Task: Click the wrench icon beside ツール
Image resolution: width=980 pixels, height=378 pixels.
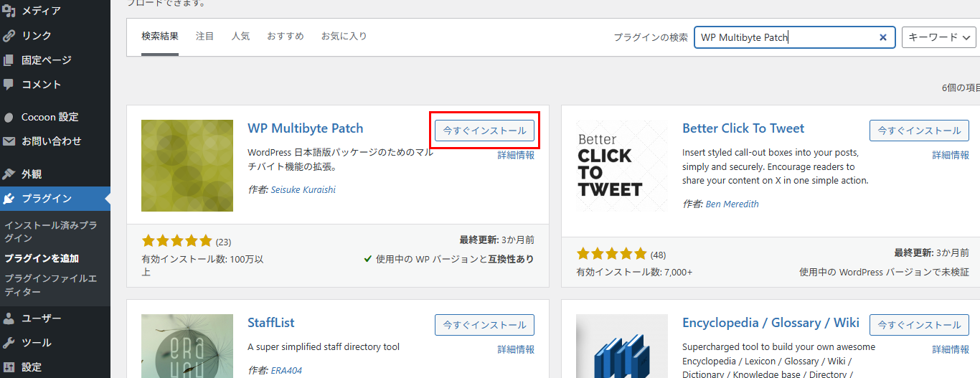Action: pos(9,342)
